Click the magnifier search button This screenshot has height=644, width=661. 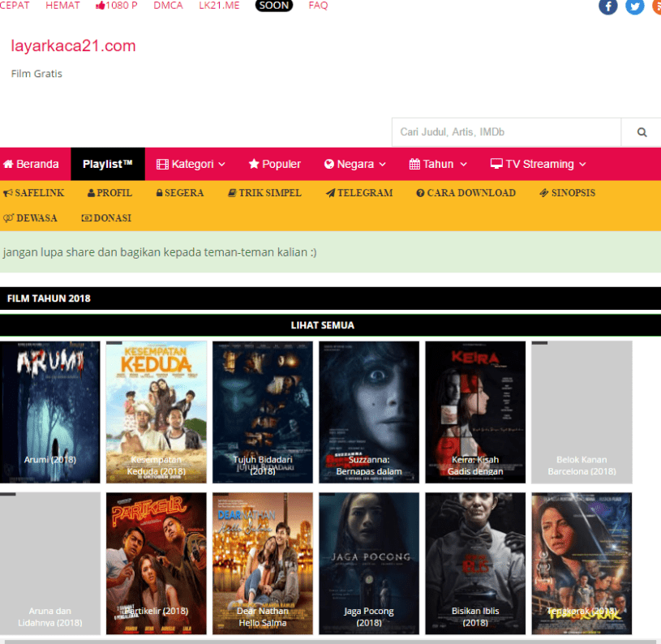(x=642, y=132)
